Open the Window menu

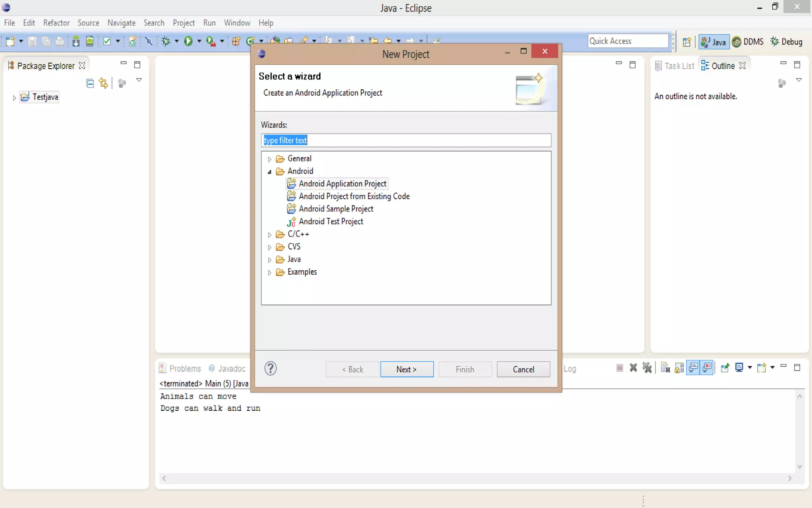(237, 23)
